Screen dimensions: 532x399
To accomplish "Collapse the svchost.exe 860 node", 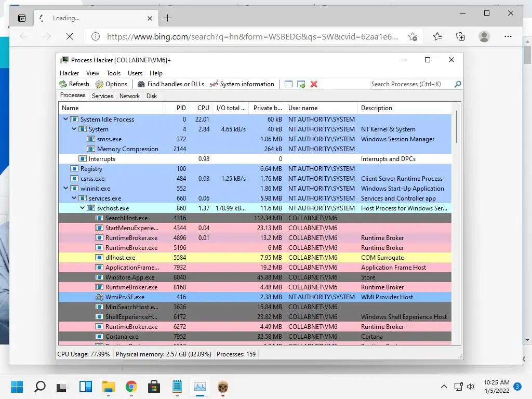I will pos(83,208).
